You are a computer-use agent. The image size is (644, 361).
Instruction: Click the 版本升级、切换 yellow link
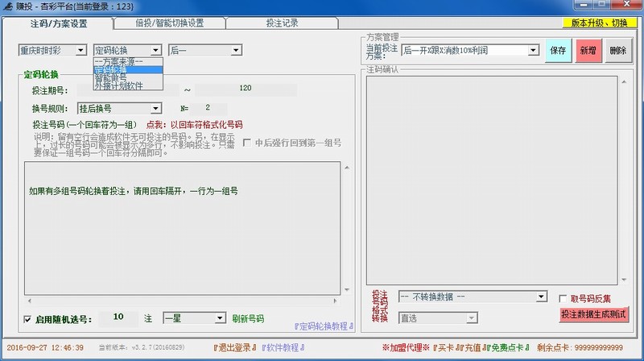pos(598,23)
